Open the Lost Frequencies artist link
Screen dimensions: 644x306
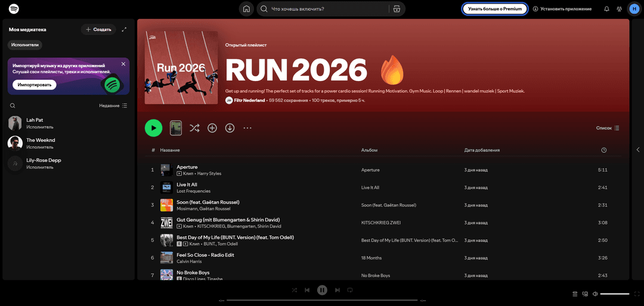click(x=193, y=191)
